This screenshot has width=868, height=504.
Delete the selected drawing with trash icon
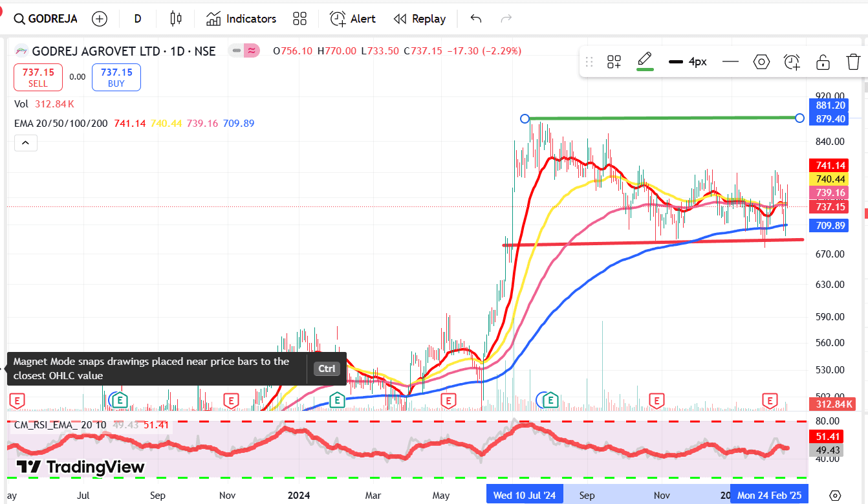click(853, 62)
